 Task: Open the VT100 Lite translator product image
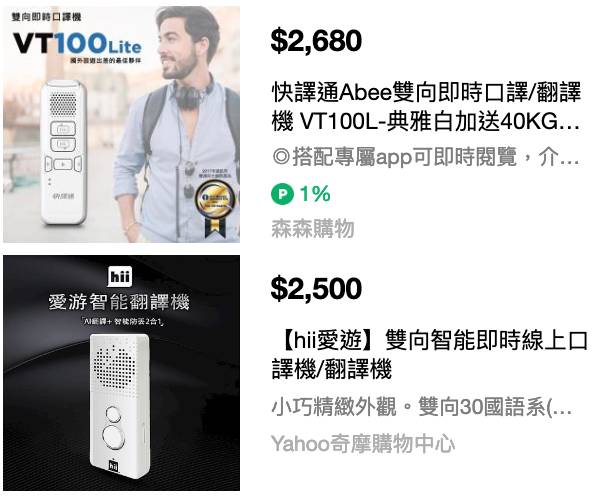[122, 124]
